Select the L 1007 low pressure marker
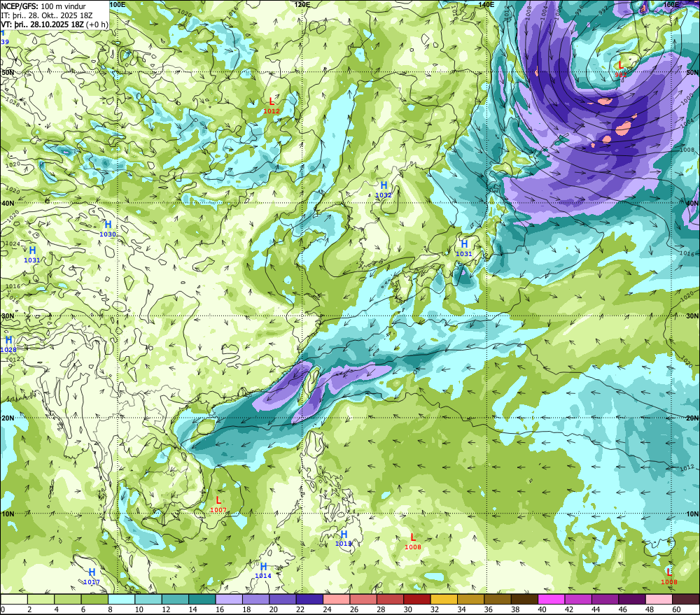Viewport: 700px width, 615px height. click(218, 504)
